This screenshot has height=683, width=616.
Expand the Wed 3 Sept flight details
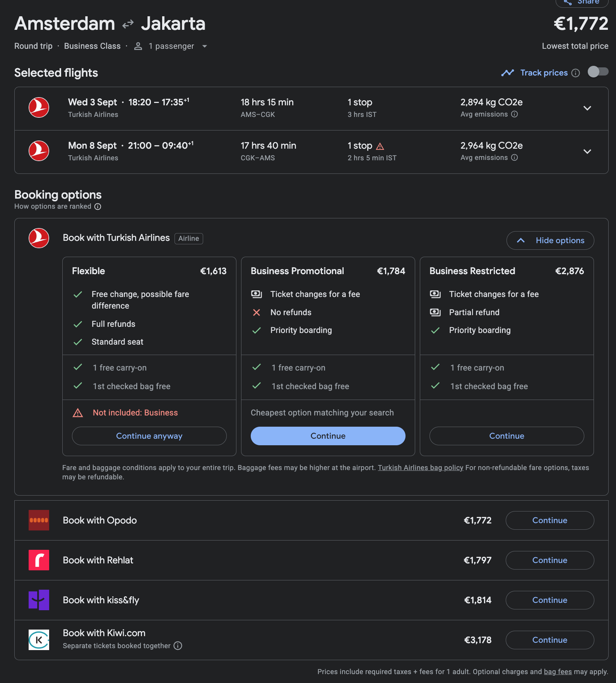click(x=587, y=108)
